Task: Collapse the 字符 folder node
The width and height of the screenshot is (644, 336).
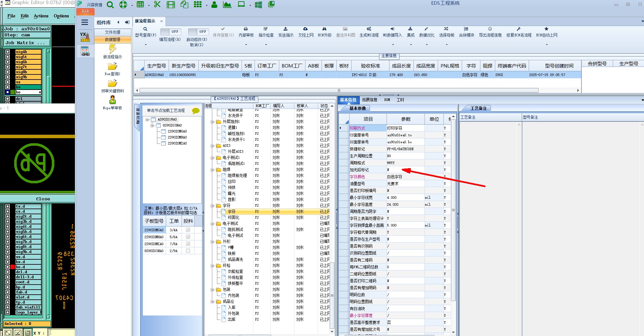Action: point(213,205)
